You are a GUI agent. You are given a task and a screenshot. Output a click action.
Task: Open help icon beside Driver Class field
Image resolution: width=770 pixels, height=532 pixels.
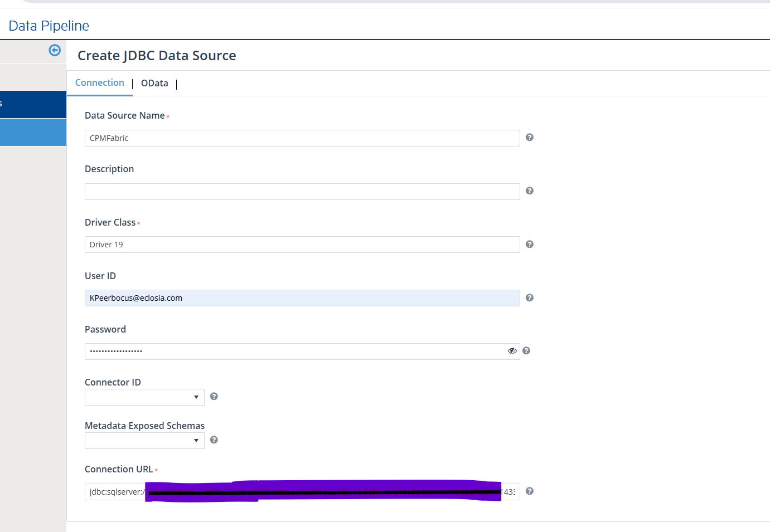(530, 245)
